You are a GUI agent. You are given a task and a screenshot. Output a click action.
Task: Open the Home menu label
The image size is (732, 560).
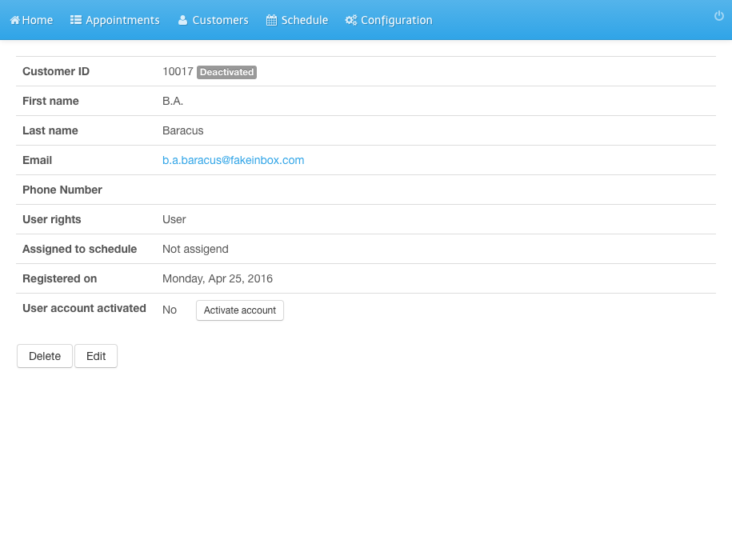pos(38,20)
